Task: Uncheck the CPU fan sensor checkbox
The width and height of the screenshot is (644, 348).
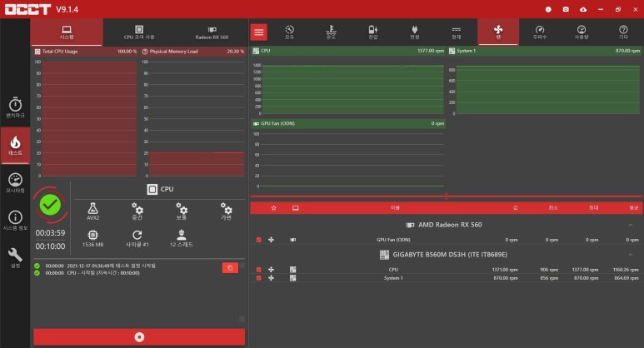Action: [259, 270]
